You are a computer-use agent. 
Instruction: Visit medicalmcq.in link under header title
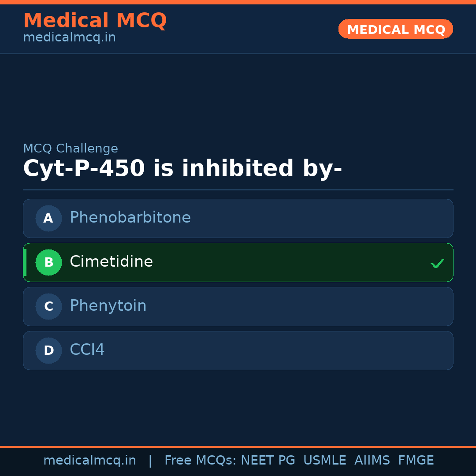[x=69, y=37]
